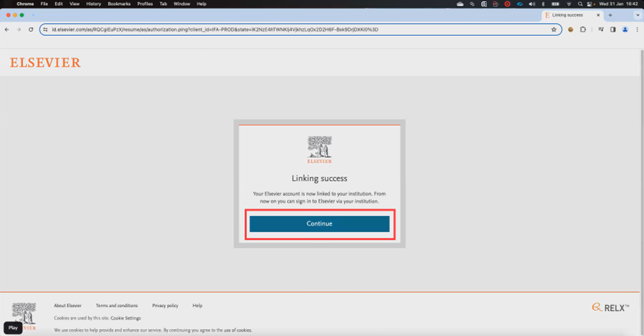This screenshot has width=644, height=336.
Task: Open the media control playlist icon
Action: pyautogui.click(x=601, y=30)
